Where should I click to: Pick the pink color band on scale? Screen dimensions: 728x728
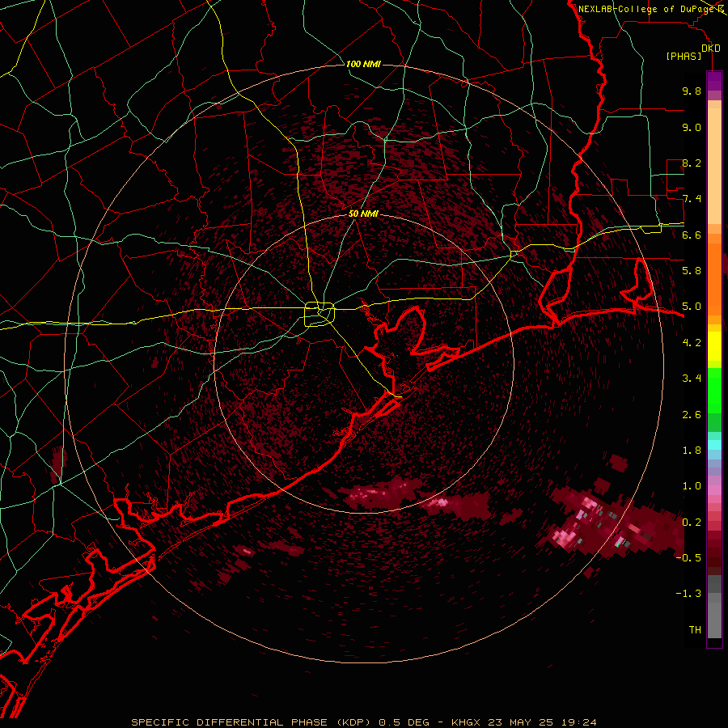(714, 490)
